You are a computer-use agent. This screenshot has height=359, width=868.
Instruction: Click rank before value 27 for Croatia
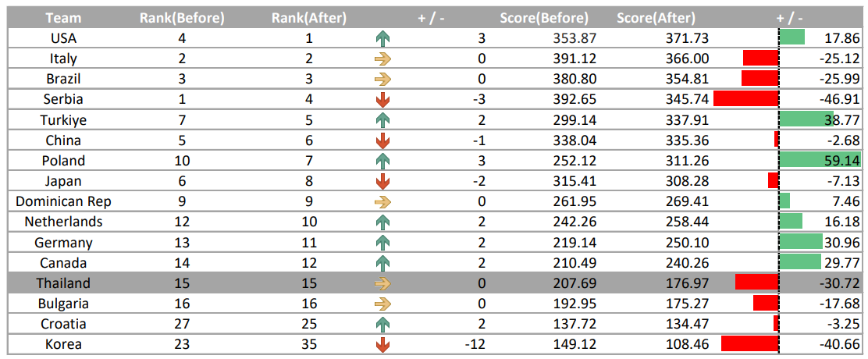[x=182, y=325]
